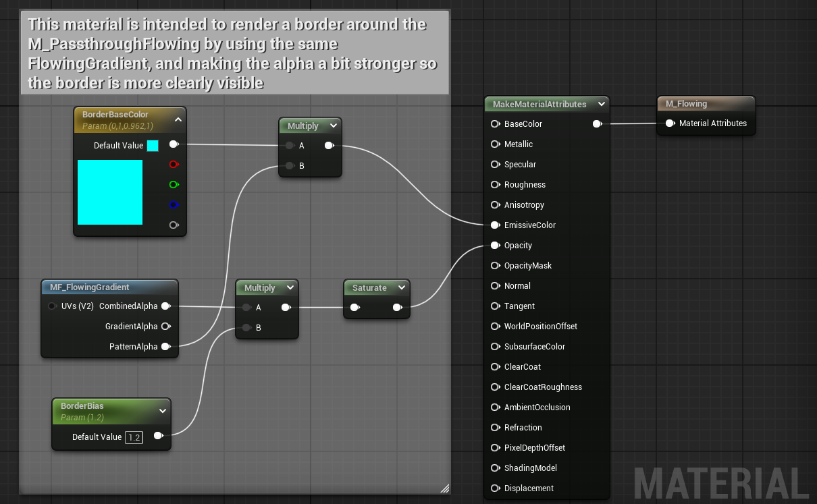
Task: Click the EmissiveColor pin with connected wire
Action: click(495, 225)
